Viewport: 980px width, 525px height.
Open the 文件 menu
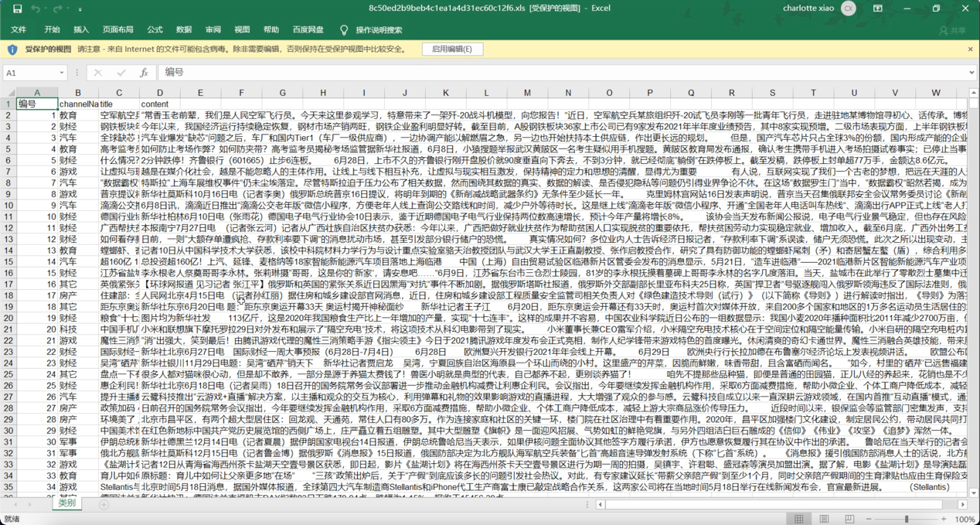pyautogui.click(x=19, y=29)
